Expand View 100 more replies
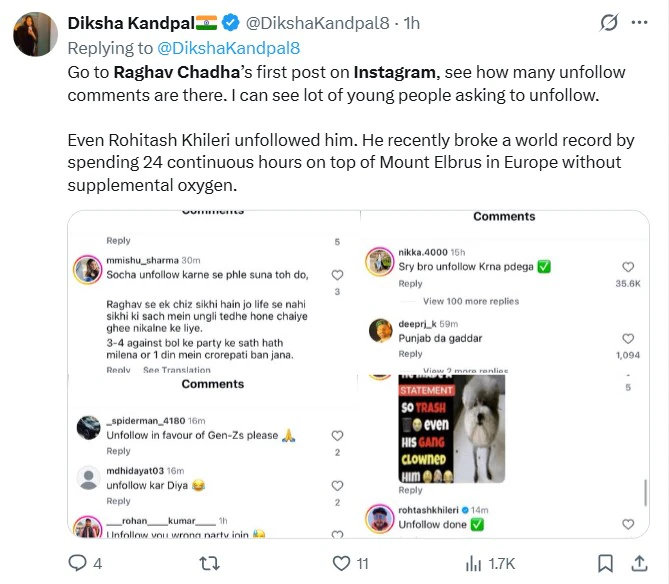The width and height of the screenshot is (669, 584). tap(471, 301)
